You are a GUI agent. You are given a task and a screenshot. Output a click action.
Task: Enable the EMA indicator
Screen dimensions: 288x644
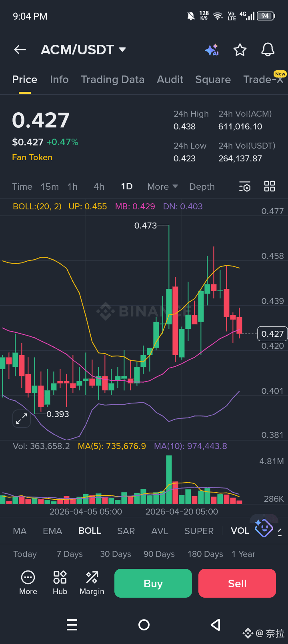[x=52, y=531]
